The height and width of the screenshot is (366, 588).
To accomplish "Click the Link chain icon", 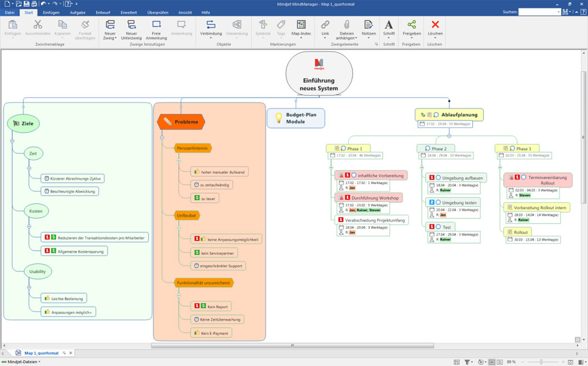I will click(325, 25).
